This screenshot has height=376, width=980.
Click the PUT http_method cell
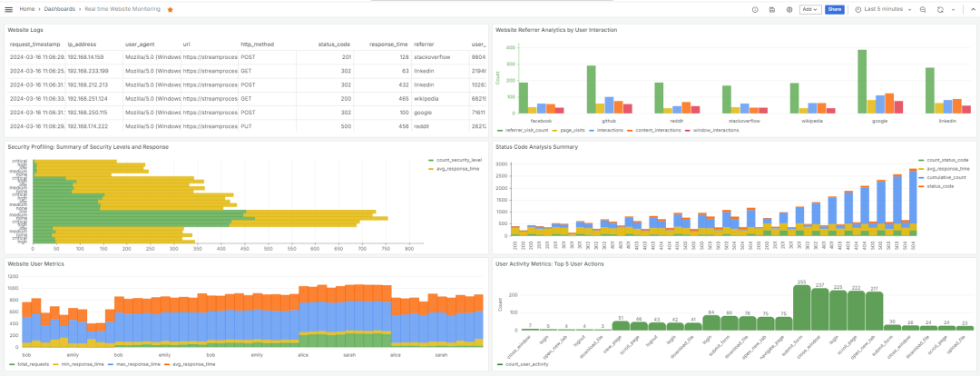[267, 125]
